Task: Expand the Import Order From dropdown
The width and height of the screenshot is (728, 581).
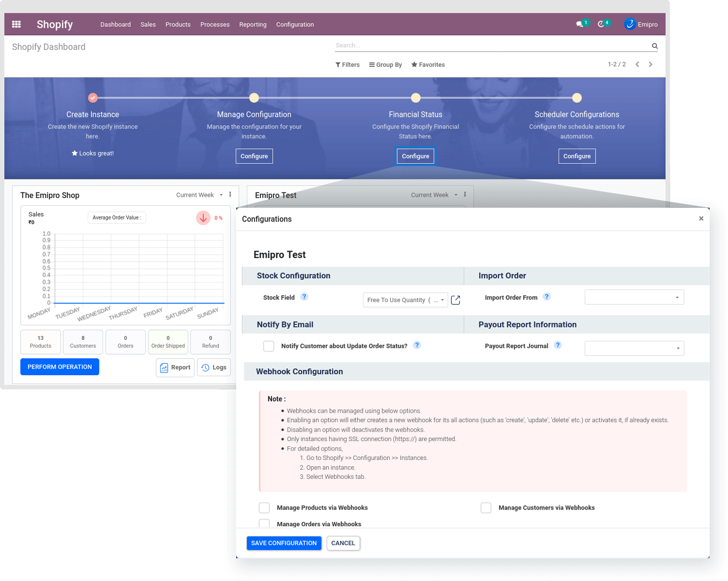Action: click(x=634, y=297)
